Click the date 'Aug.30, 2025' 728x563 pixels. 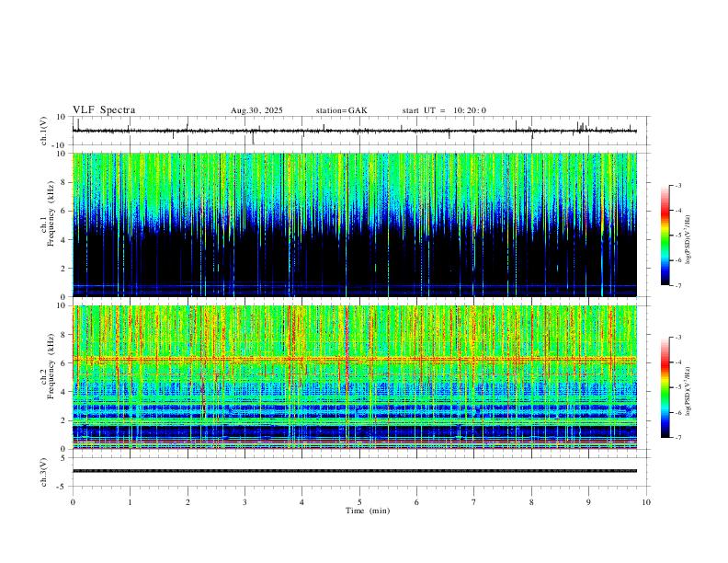(256, 110)
